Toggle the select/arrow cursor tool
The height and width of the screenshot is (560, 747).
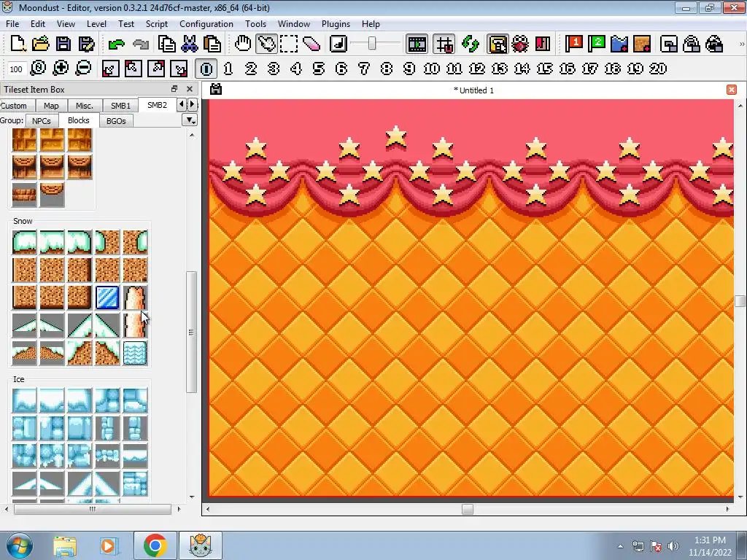(266, 44)
